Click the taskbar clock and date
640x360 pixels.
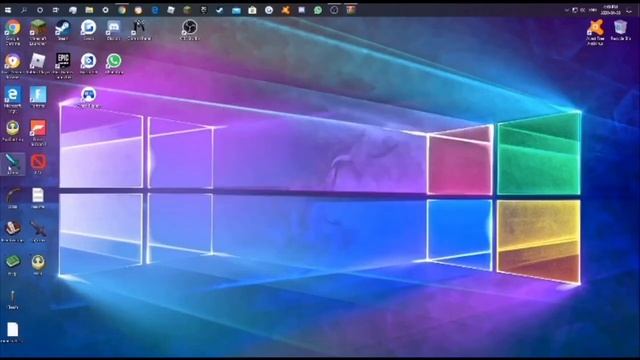point(610,10)
